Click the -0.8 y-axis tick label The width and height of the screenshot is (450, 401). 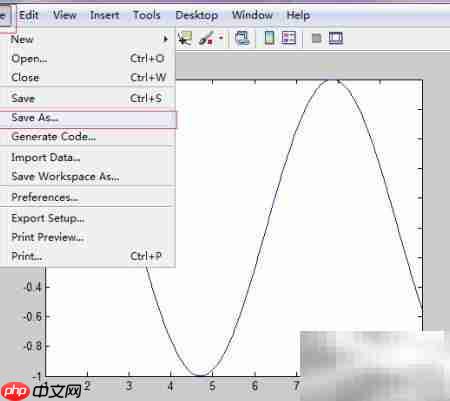[32, 346]
